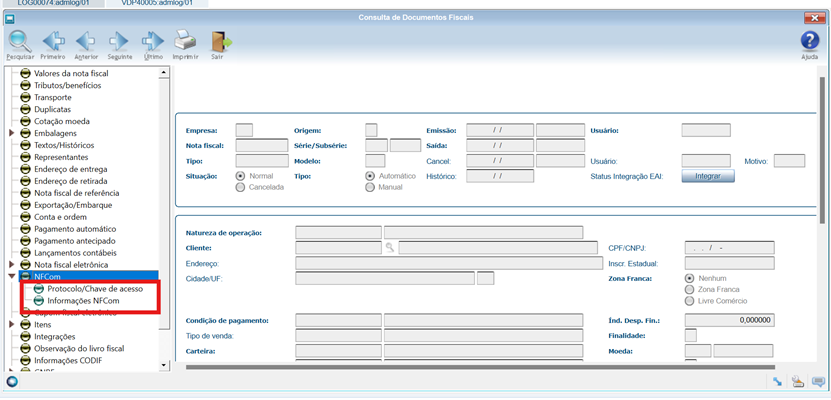The width and height of the screenshot is (831, 400).
Task: Click the Cliente lookup magnifier icon
Action: [x=390, y=247]
